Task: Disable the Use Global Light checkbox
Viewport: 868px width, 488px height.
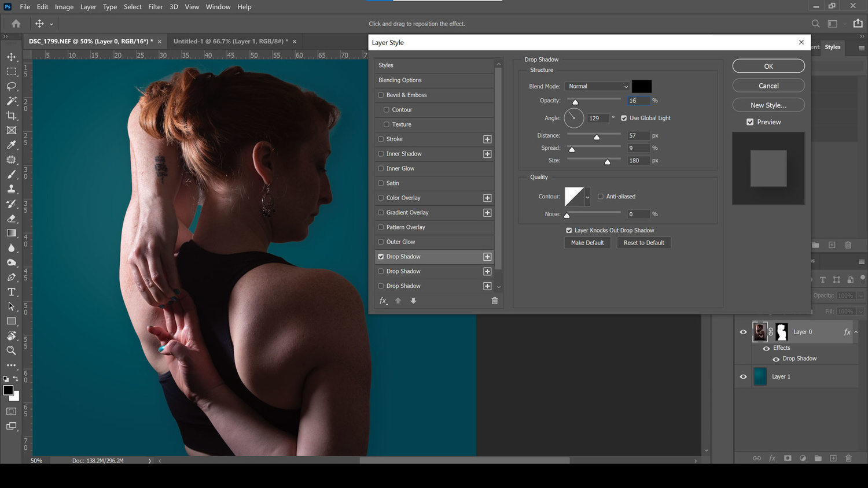Action: [624, 118]
